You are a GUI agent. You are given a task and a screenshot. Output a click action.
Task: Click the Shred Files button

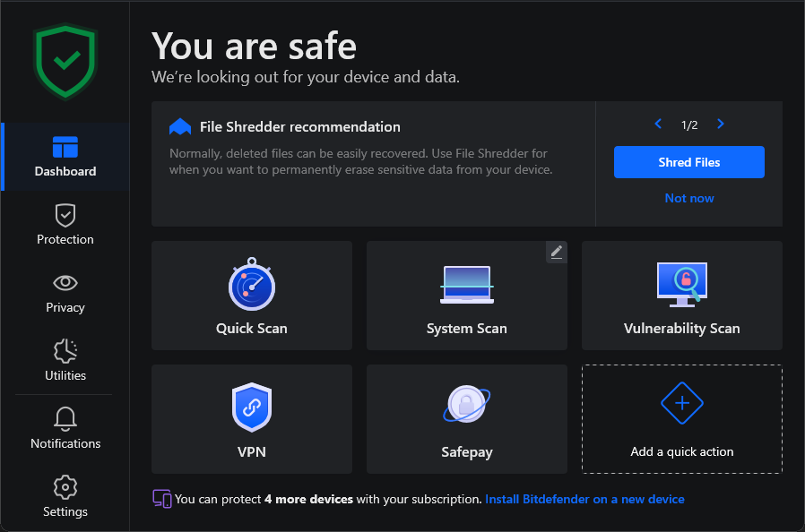pos(689,162)
